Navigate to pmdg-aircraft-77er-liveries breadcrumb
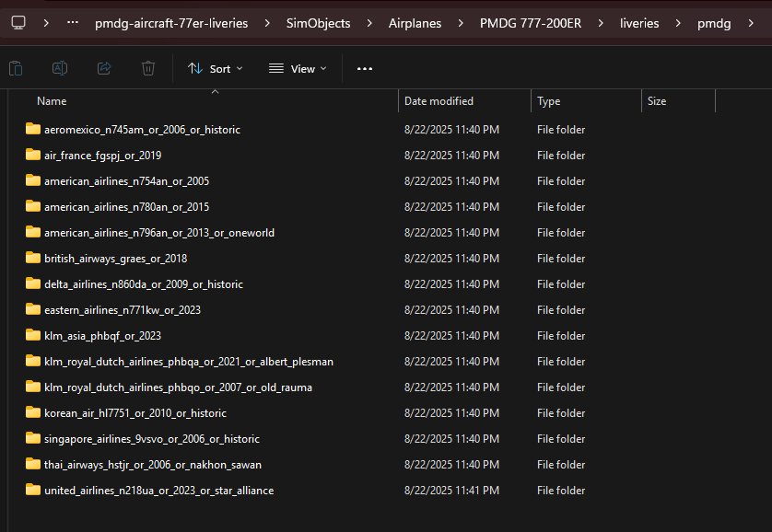772x532 pixels. (x=171, y=23)
